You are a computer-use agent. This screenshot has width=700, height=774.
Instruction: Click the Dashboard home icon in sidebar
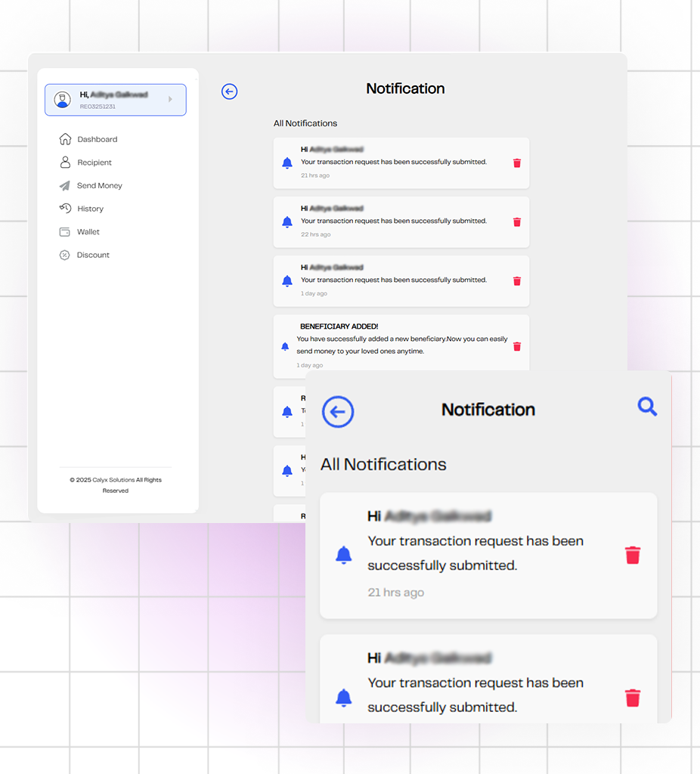pyautogui.click(x=65, y=139)
